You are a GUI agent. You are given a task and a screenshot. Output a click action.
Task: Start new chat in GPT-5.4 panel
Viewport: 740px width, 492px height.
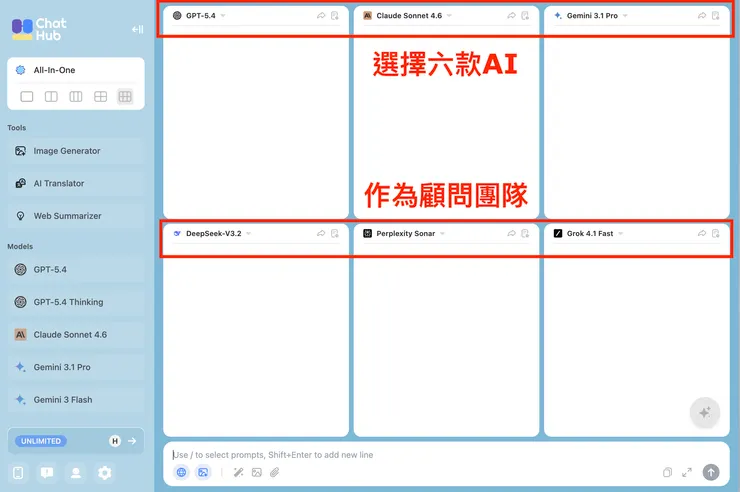click(335, 16)
